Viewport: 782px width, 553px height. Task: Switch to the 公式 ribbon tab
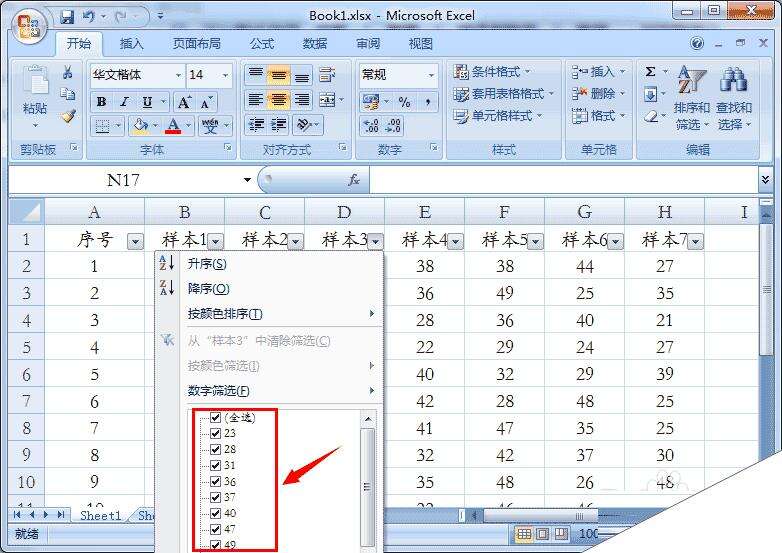click(x=262, y=44)
